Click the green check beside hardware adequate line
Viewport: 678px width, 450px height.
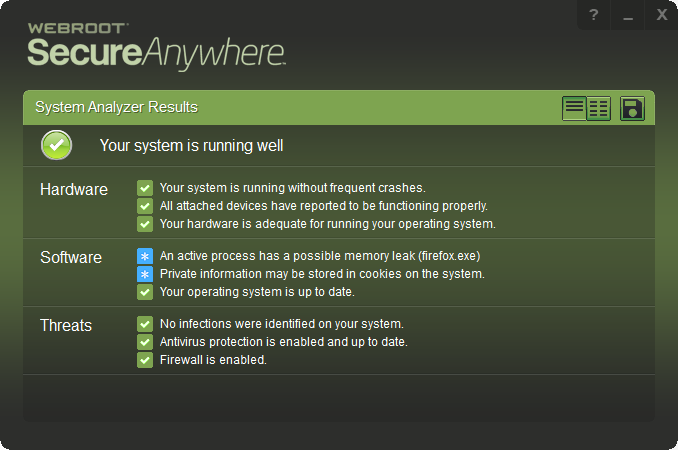(x=145, y=224)
